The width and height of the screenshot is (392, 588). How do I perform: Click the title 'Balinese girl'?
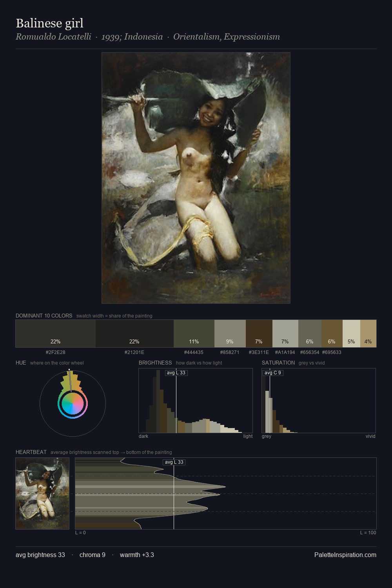(49, 23)
